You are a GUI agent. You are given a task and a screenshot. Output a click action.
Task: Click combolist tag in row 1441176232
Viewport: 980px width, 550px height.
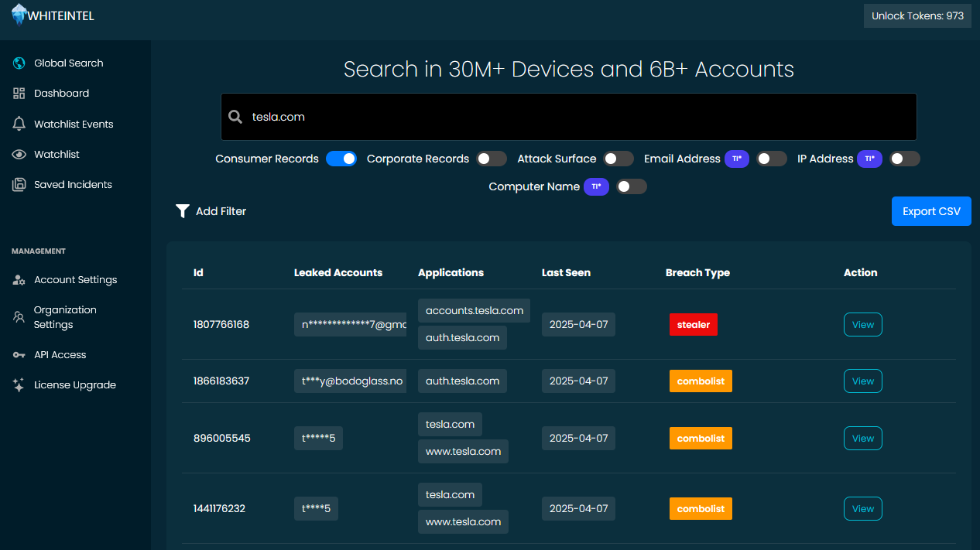701,509
